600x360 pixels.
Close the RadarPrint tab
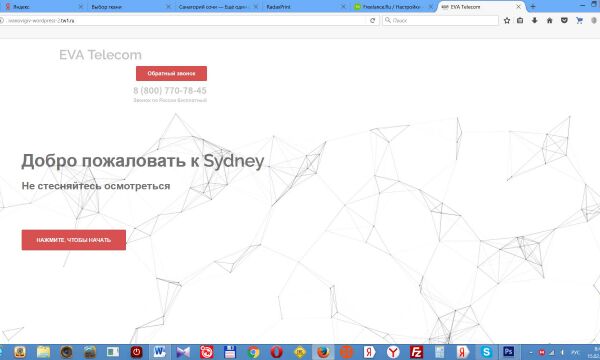pos(343,7)
